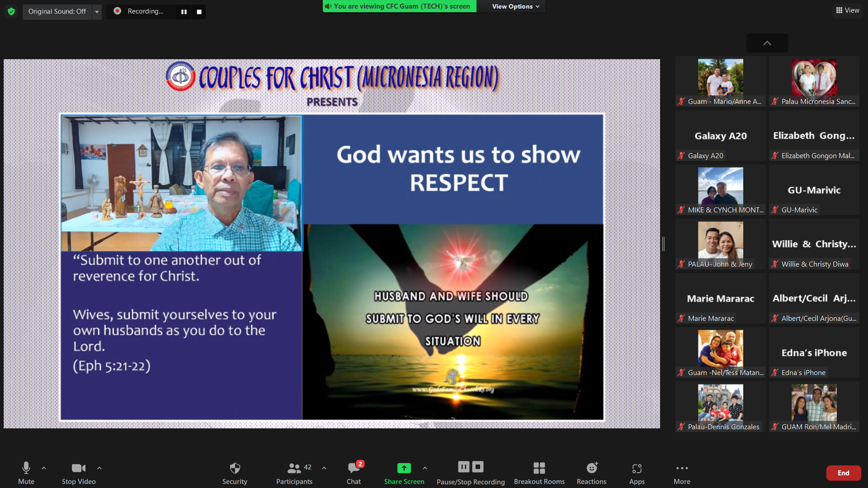Pause recording from the top bar
868x488 pixels.
point(184,12)
